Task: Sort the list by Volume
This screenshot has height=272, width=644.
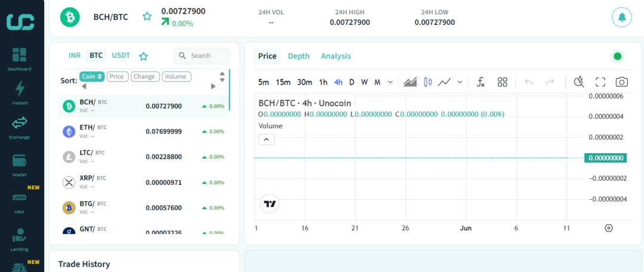Action: (x=177, y=76)
